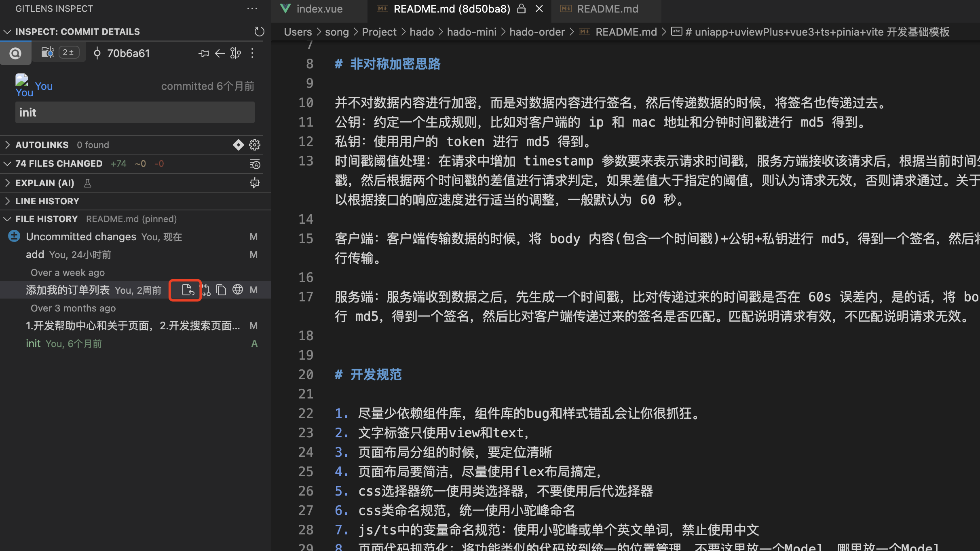Select the init commit in file history
This screenshot has height=551, width=980.
click(33, 343)
